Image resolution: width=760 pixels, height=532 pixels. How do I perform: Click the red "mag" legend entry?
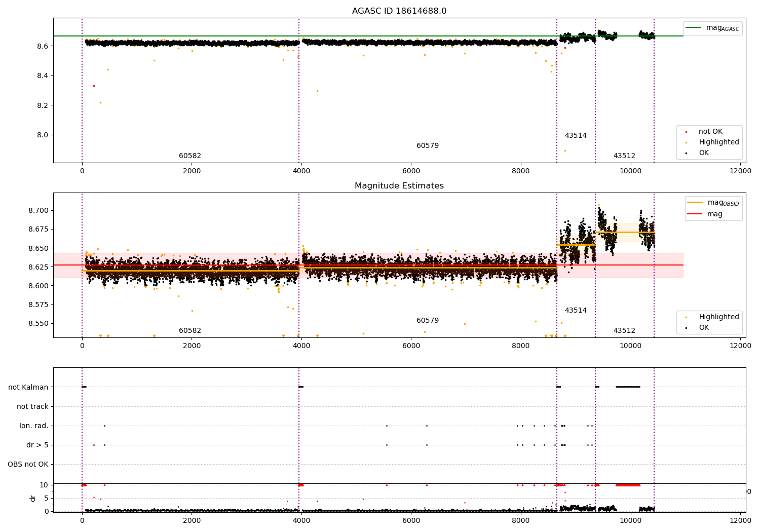(x=705, y=214)
